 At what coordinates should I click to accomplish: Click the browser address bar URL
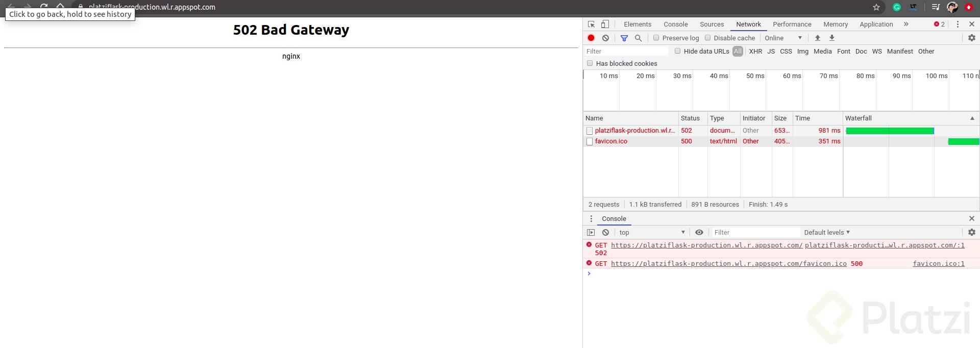tap(152, 7)
